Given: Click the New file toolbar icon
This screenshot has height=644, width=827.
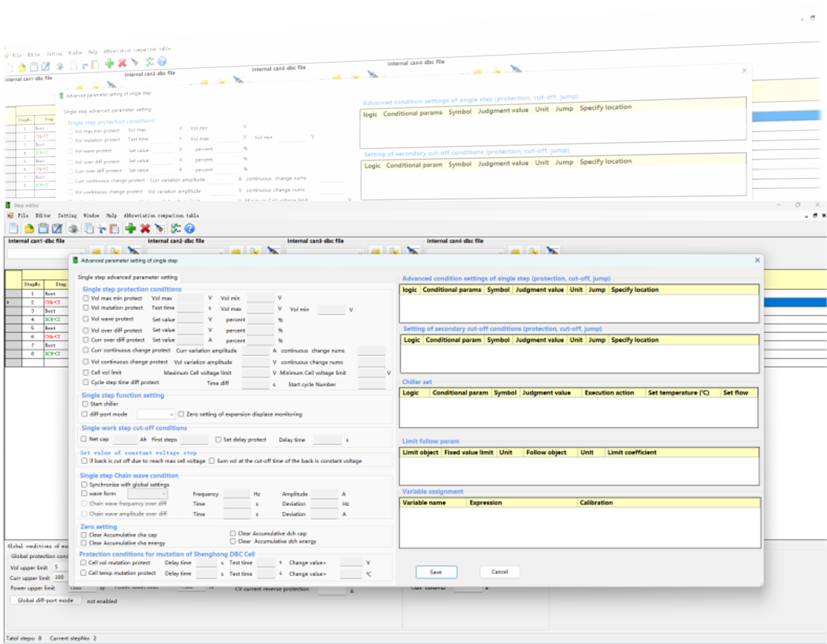Looking at the screenshot, I should click(x=14, y=229).
